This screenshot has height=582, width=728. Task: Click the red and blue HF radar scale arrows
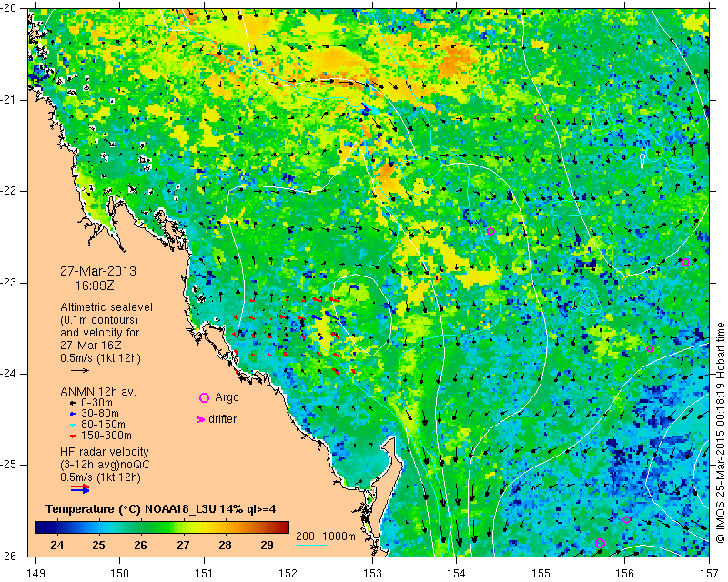[80, 489]
